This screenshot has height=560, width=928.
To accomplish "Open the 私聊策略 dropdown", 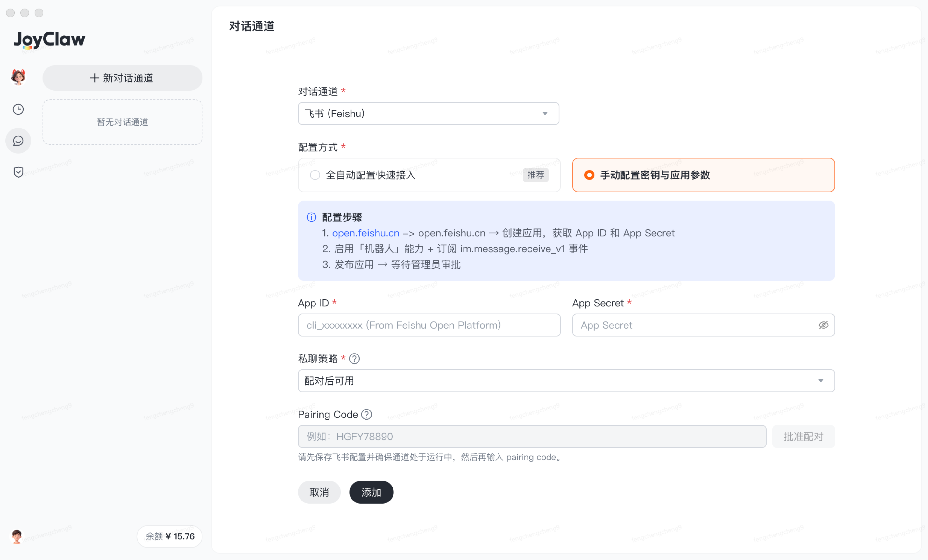I will click(566, 381).
